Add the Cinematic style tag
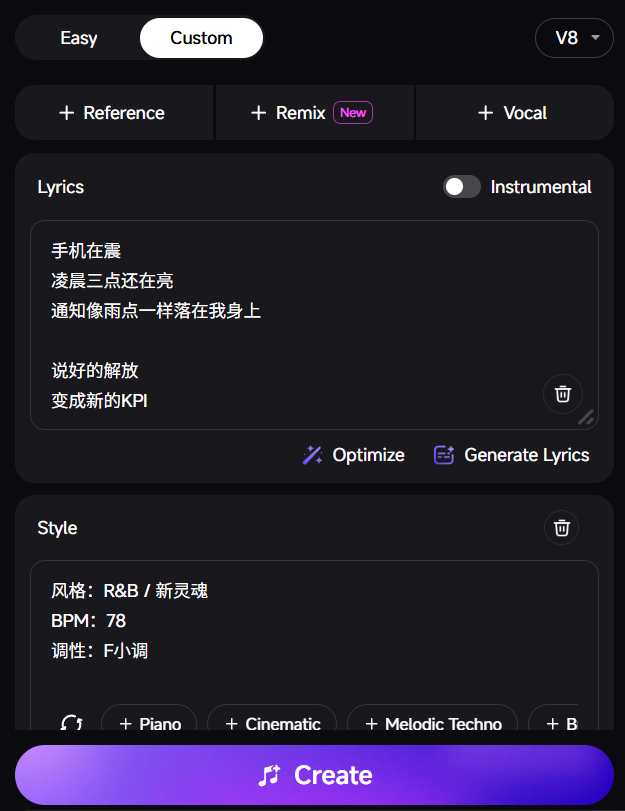The height and width of the screenshot is (811, 625). tap(272, 723)
